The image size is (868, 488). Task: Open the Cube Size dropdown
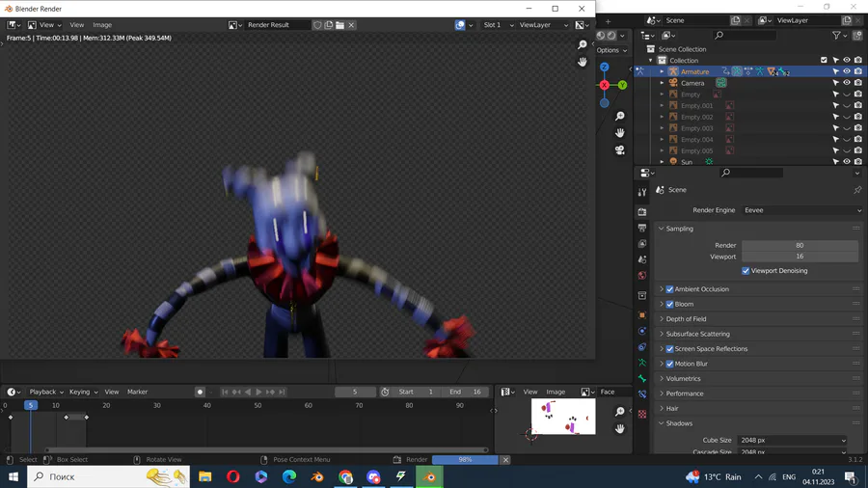pyautogui.click(x=792, y=441)
